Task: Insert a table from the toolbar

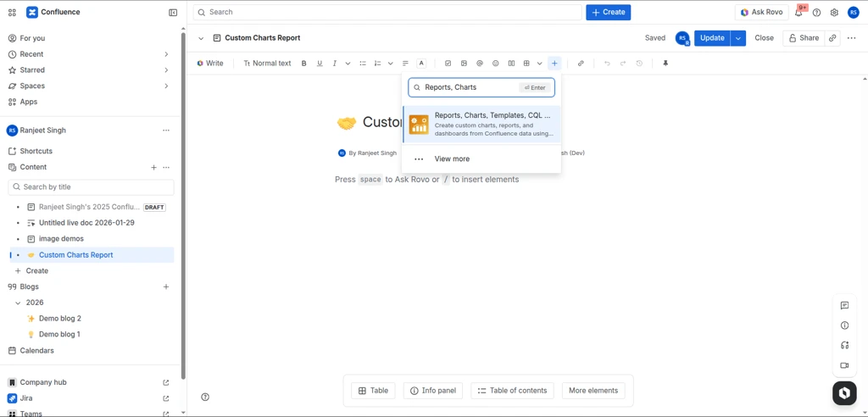Action: [526, 63]
